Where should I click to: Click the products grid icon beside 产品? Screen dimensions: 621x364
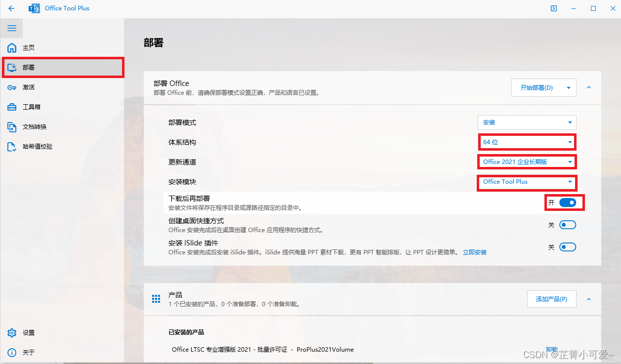click(x=156, y=299)
